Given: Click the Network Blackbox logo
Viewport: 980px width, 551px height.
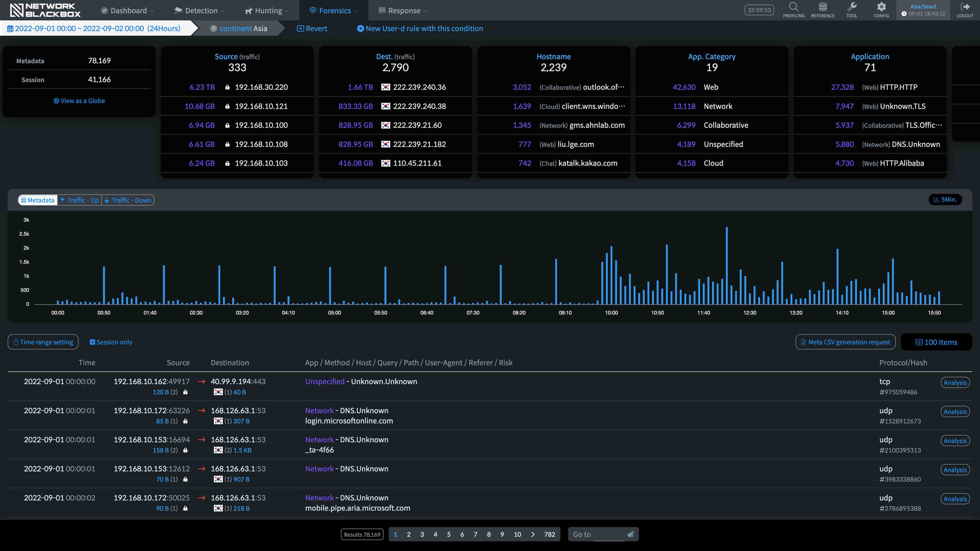Looking at the screenshot, I should 45,10.
